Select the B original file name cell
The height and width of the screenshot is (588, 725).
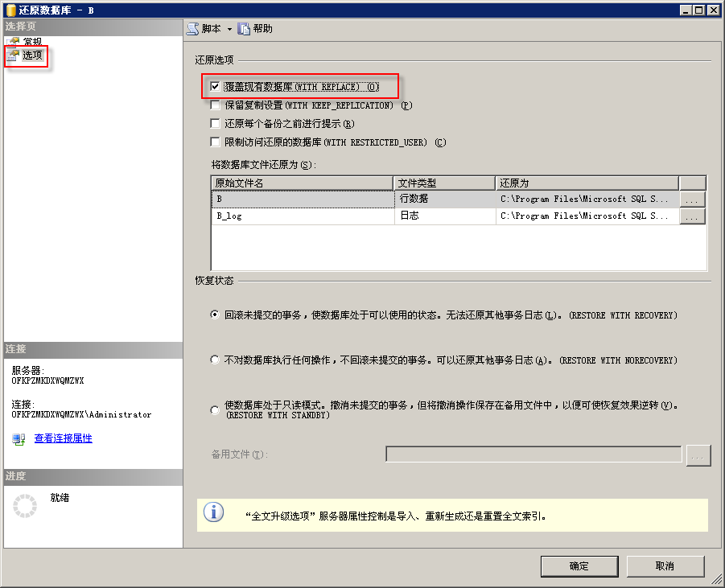point(303,199)
